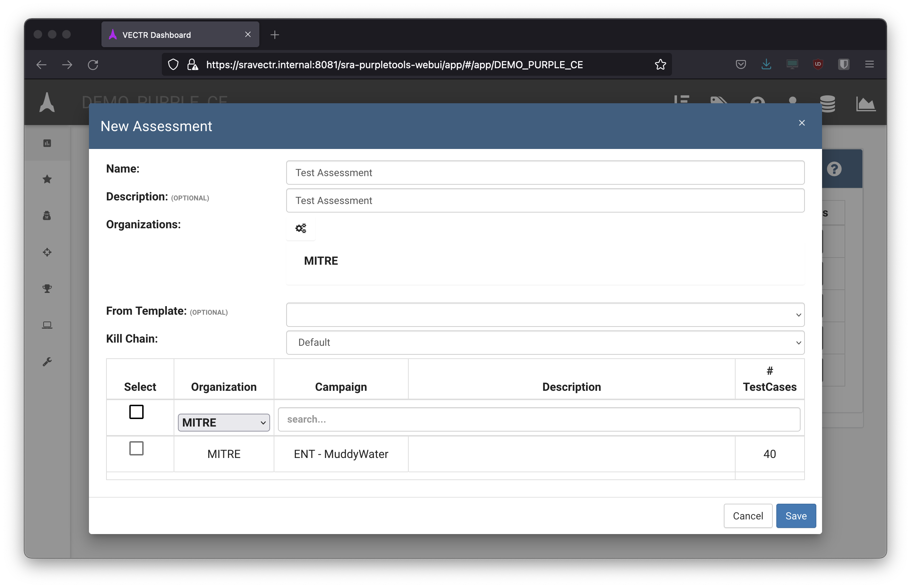
Task: Open the browser hamburger menu
Action: point(870,64)
